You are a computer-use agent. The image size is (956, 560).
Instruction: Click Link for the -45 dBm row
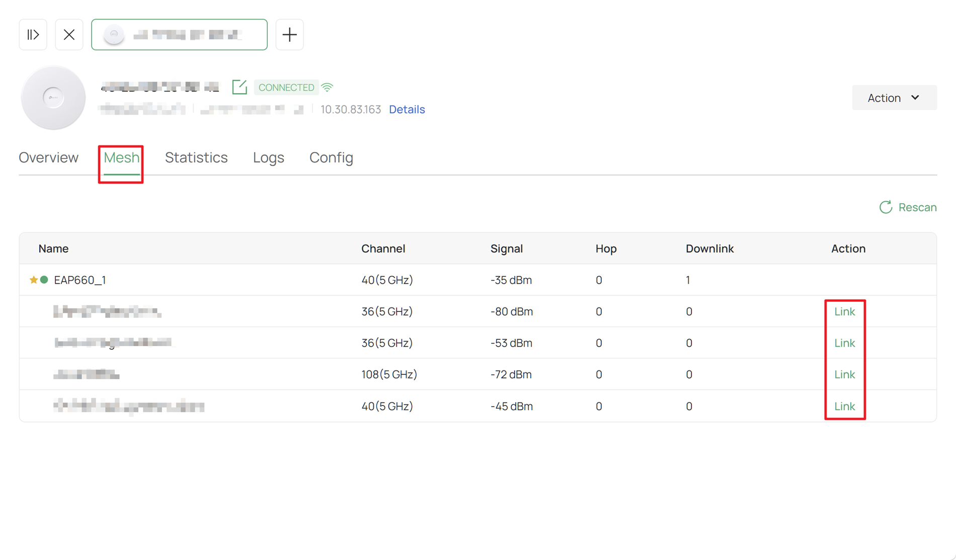pyautogui.click(x=844, y=406)
